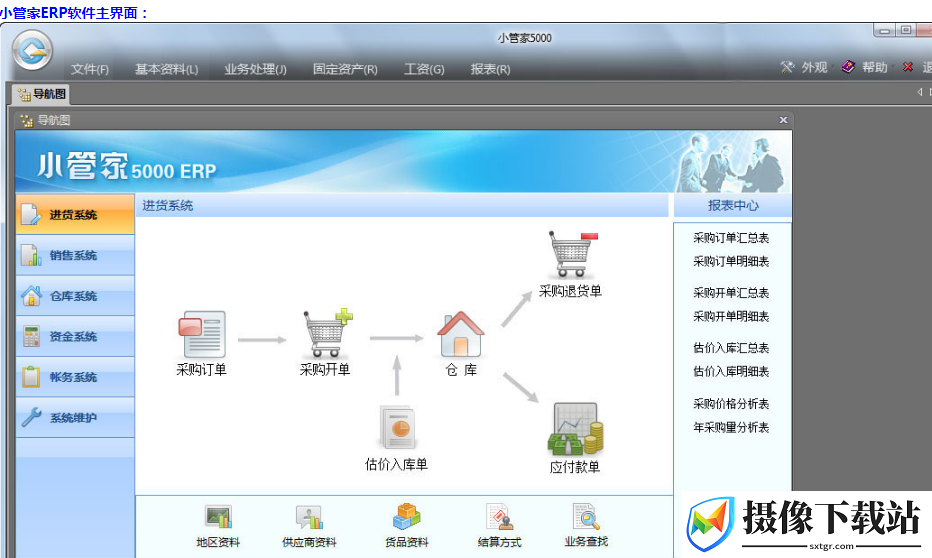Open 业务查找 business search icon
The height and width of the screenshot is (558, 932).
click(586, 516)
